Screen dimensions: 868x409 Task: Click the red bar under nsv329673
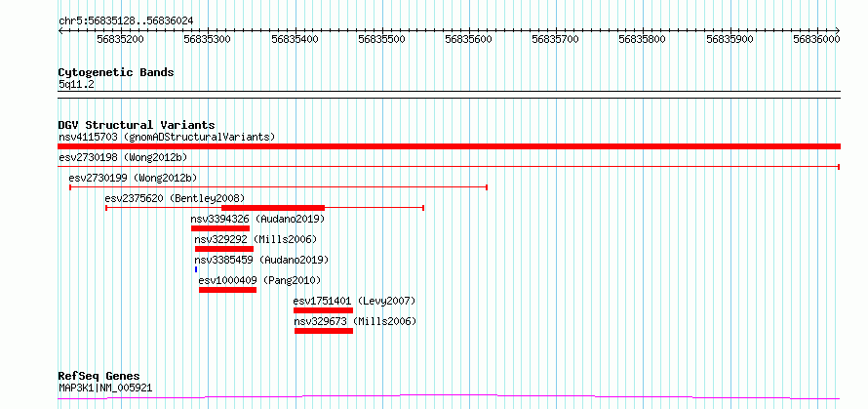pos(324,331)
